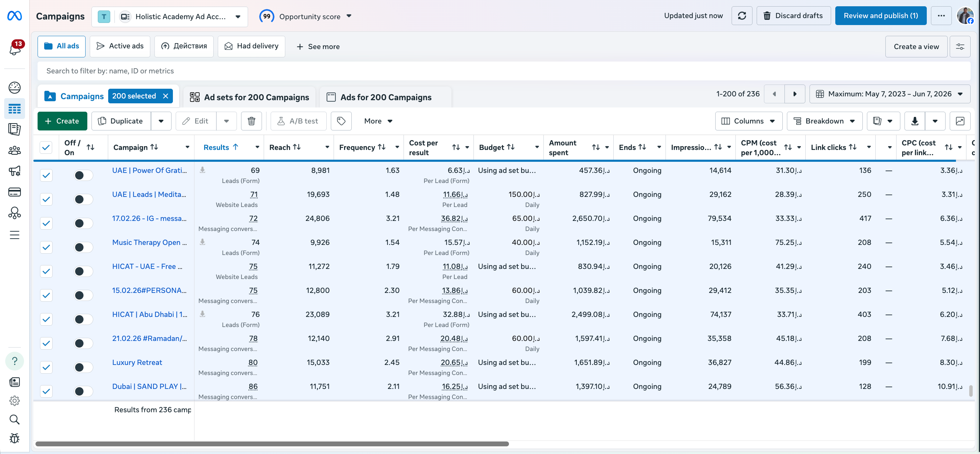Open Campaigns table icon in sidebar
Viewport: 980px width, 454px height.
pyautogui.click(x=15, y=109)
